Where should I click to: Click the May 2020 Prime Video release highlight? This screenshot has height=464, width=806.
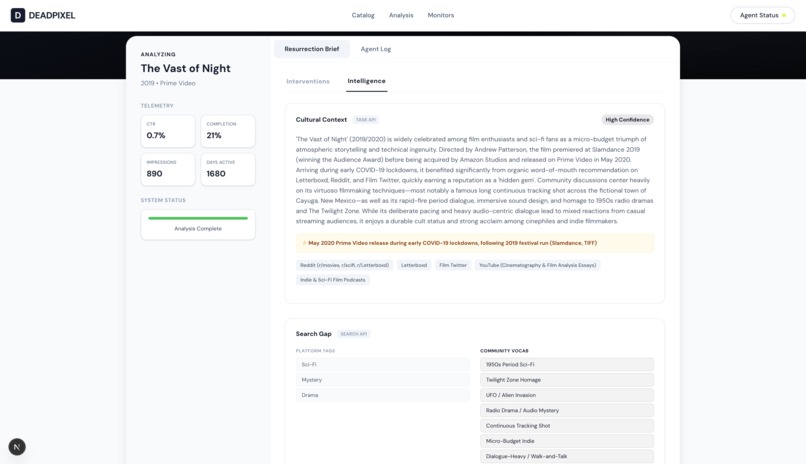474,243
